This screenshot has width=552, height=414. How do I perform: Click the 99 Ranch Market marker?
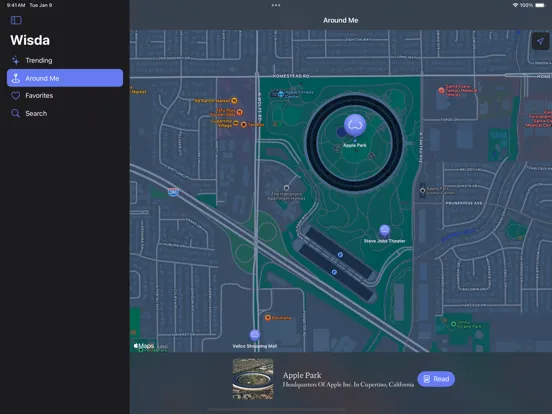[x=234, y=101]
